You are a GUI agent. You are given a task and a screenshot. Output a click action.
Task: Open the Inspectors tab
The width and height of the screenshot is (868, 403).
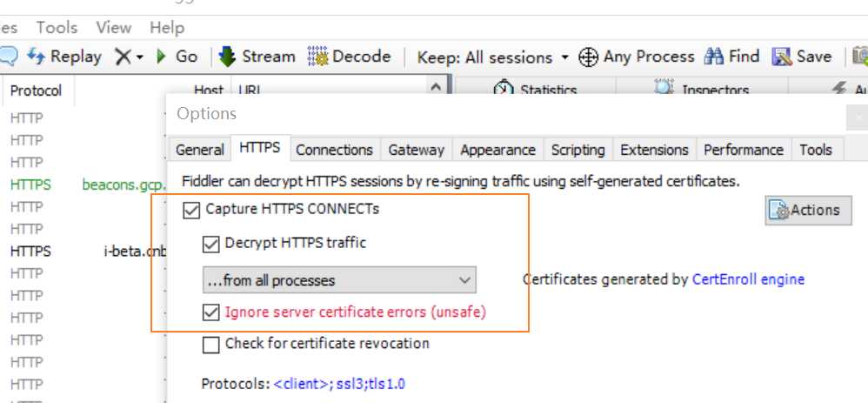(702, 89)
